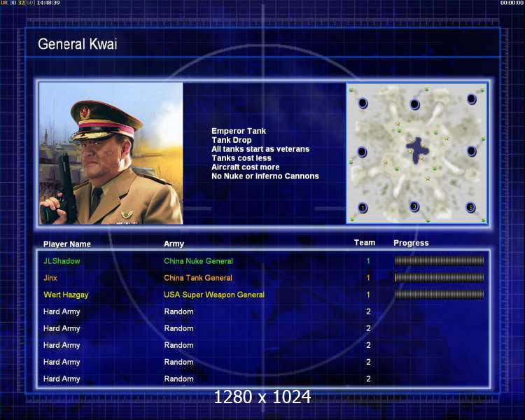
Task: Click the General Kwai title heading
Action: (x=77, y=44)
